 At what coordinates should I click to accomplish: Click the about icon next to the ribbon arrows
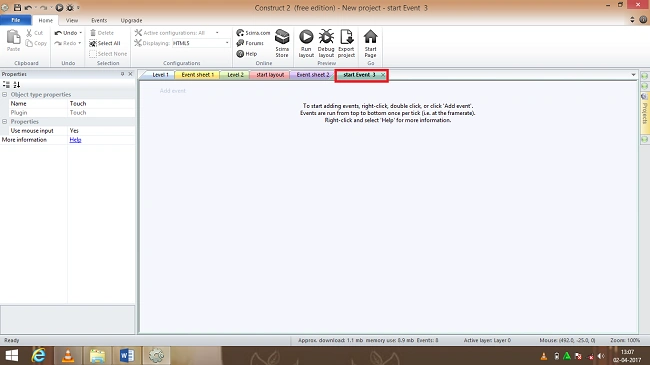point(643,19)
